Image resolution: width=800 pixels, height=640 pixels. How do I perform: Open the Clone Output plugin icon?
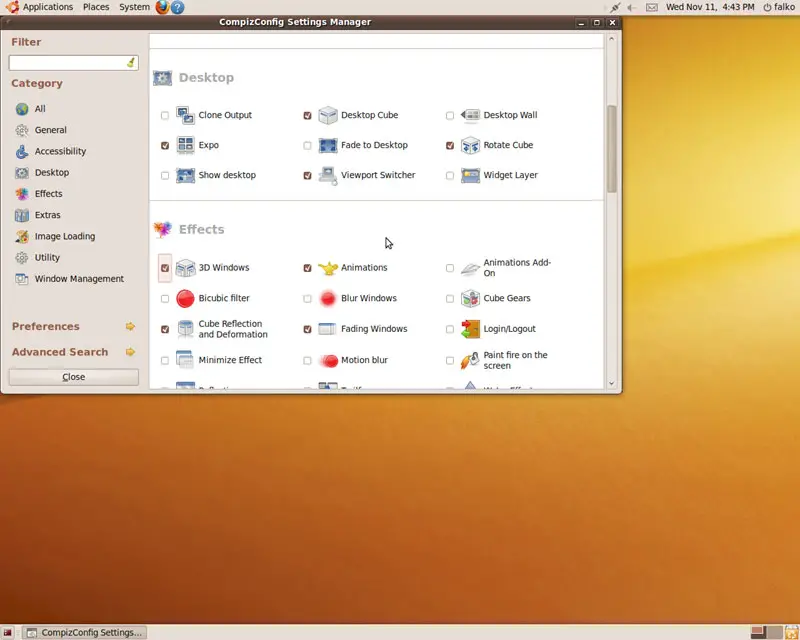point(185,115)
